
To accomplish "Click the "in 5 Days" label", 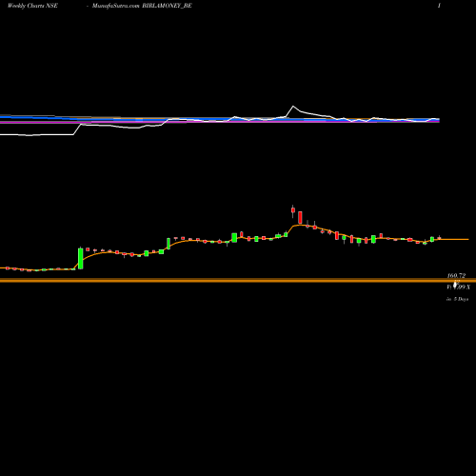I will point(457,299).
